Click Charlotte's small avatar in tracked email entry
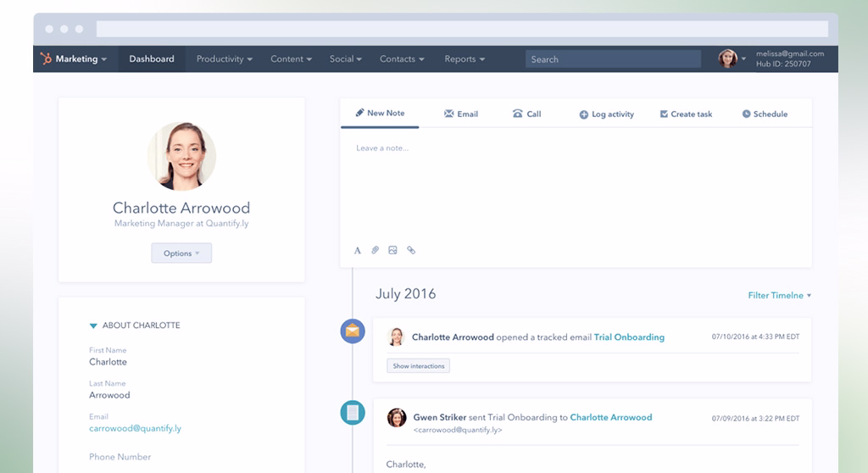 coord(396,337)
